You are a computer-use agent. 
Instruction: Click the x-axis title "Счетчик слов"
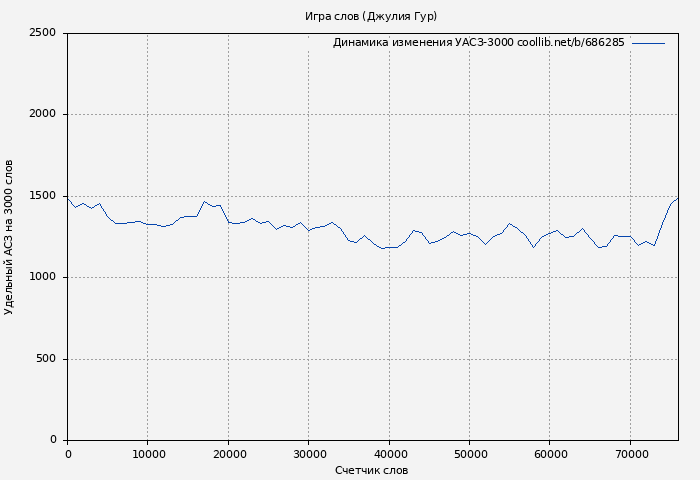pos(371,470)
